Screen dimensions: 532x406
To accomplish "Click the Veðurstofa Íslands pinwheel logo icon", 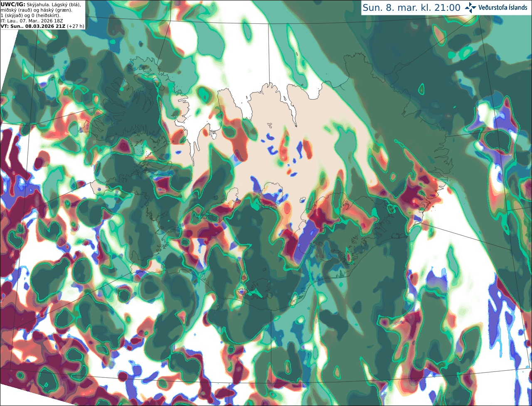I will [x=470, y=7].
